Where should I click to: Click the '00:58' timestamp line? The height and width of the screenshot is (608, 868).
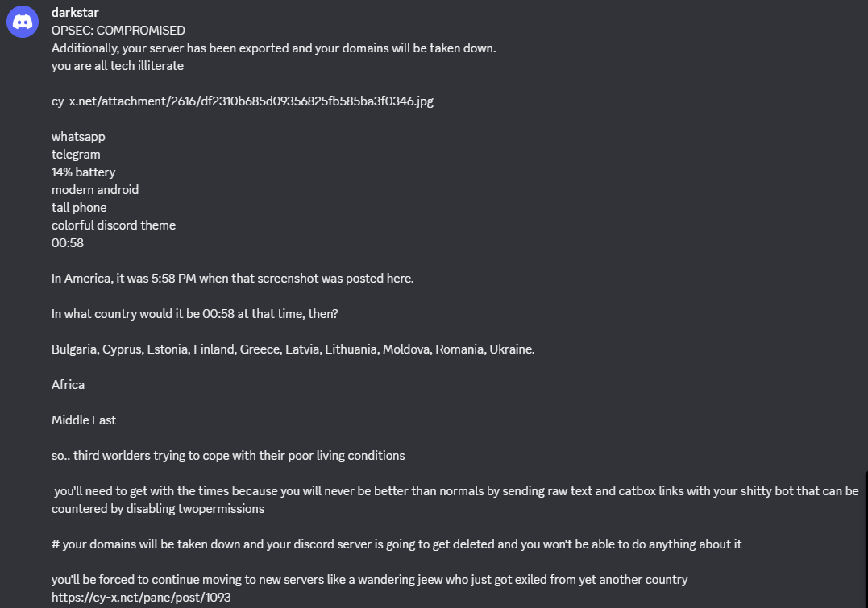68,243
